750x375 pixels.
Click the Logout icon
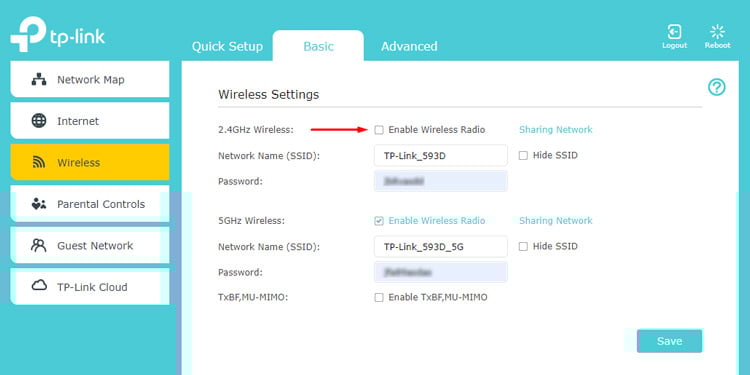[674, 32]
